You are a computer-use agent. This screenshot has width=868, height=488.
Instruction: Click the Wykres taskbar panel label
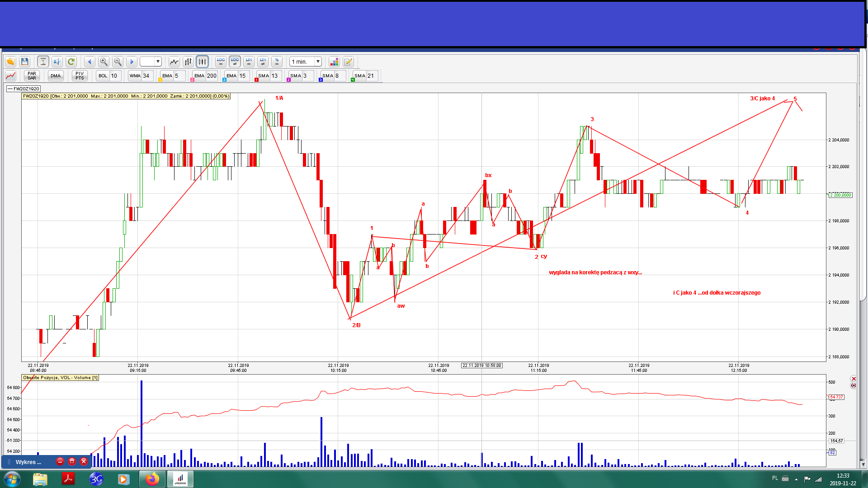pos(28,462)
